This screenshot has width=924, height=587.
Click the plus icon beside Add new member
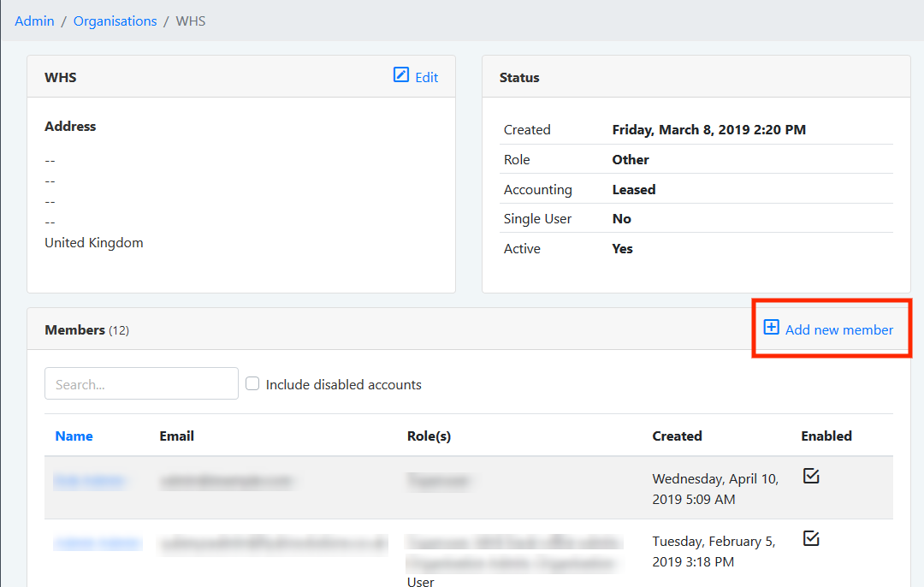pyautogui.click(x=771, y=328)
